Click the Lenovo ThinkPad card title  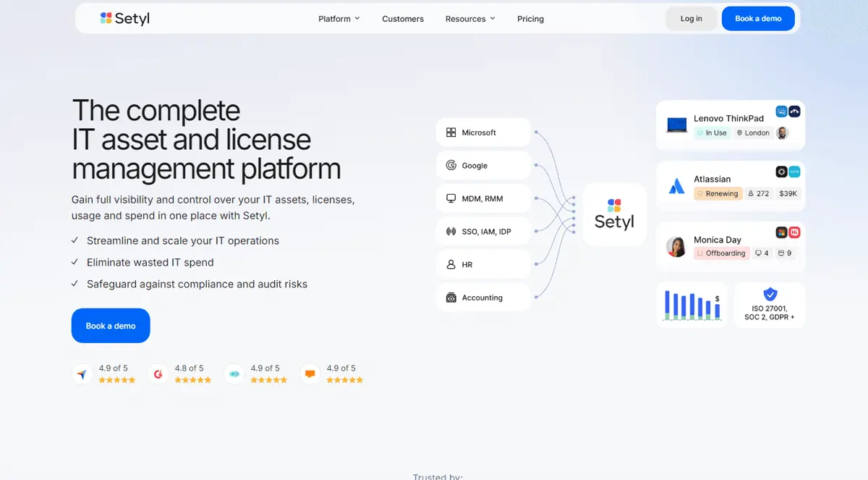[728, 119]
